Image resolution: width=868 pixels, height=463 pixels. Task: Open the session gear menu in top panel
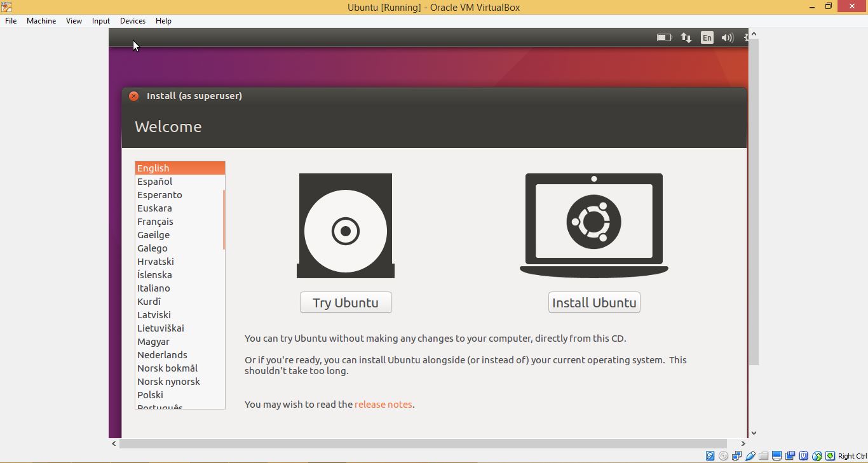click(x=746, y=37)
